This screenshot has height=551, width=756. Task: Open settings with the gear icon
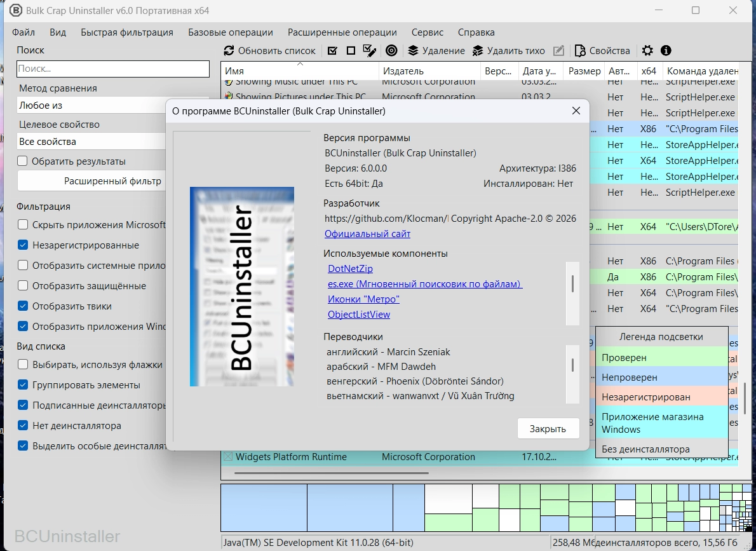(x=647, y=51)
